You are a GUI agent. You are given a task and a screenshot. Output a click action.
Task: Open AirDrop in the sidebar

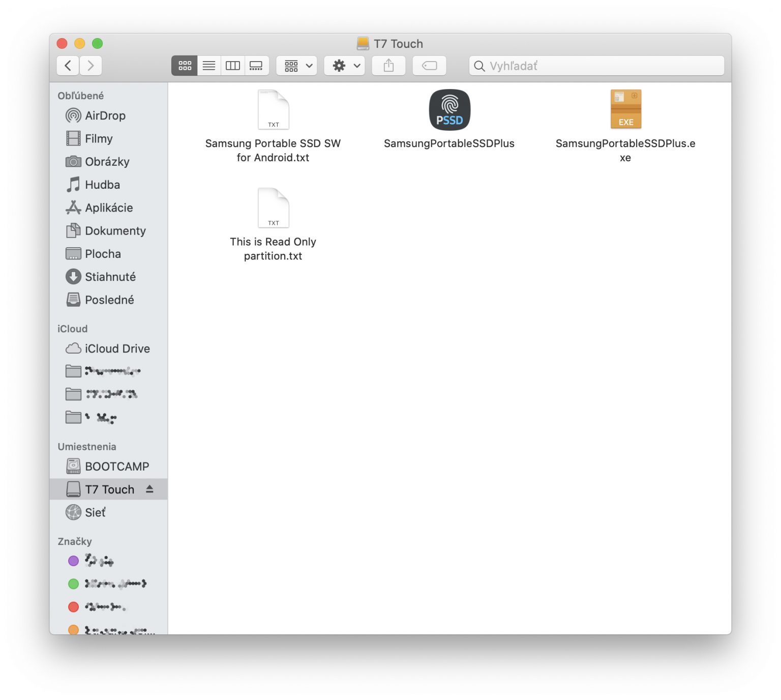click(x=108, y=115)
